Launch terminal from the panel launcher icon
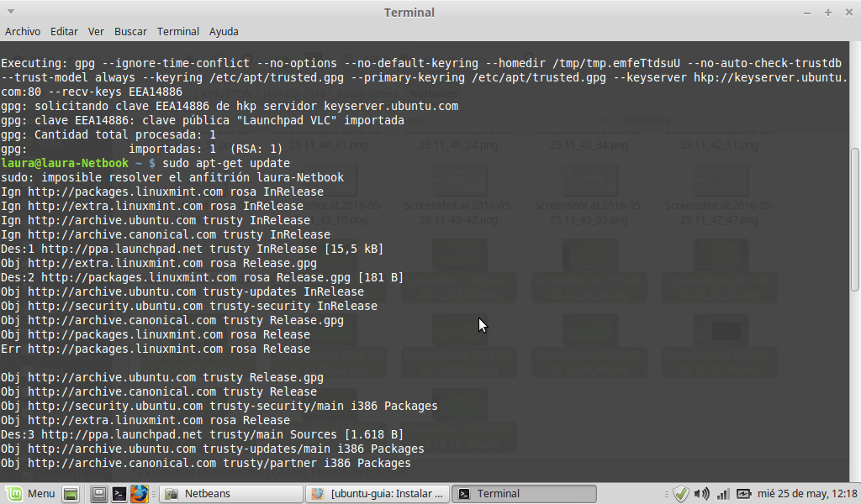Screen dimensions: 861x504 (x=119, y=494)
